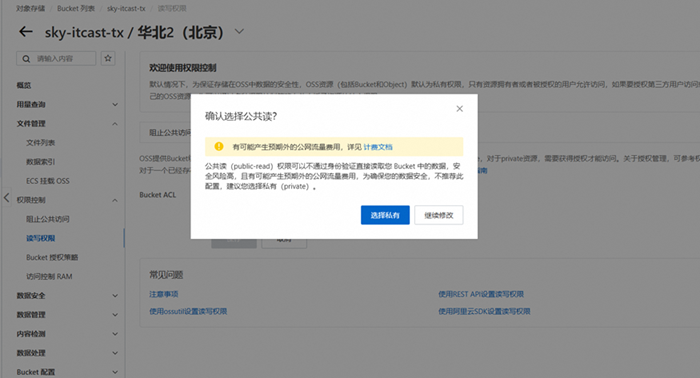Collapse the 权限控制 menu
Viewport: 700px width, 378px height.
tap(67, 200)
